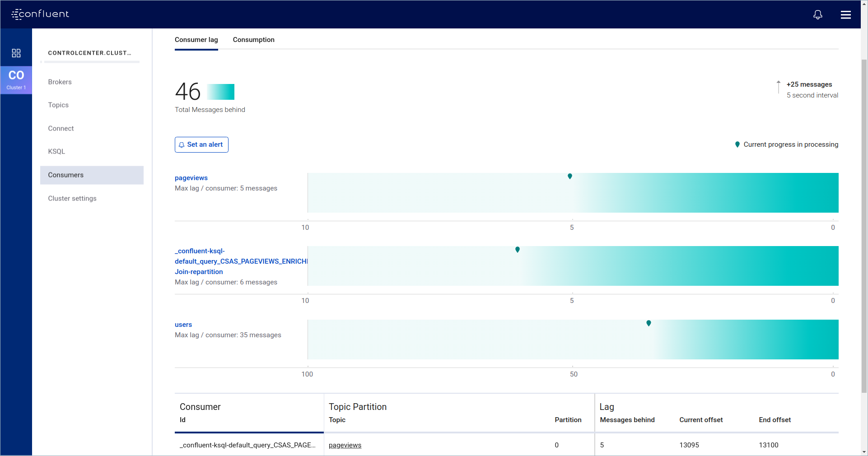The image size is (868, 456).
Task: Open the pageviews topic link in chart
Action: (191, 178)
